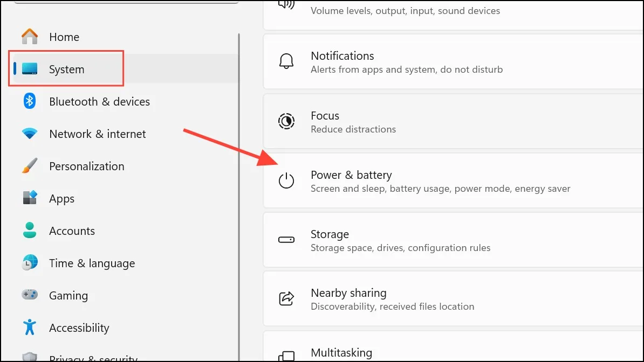
Task: Click 'Discoverability, received files location' text
Action: pos(392,307)
